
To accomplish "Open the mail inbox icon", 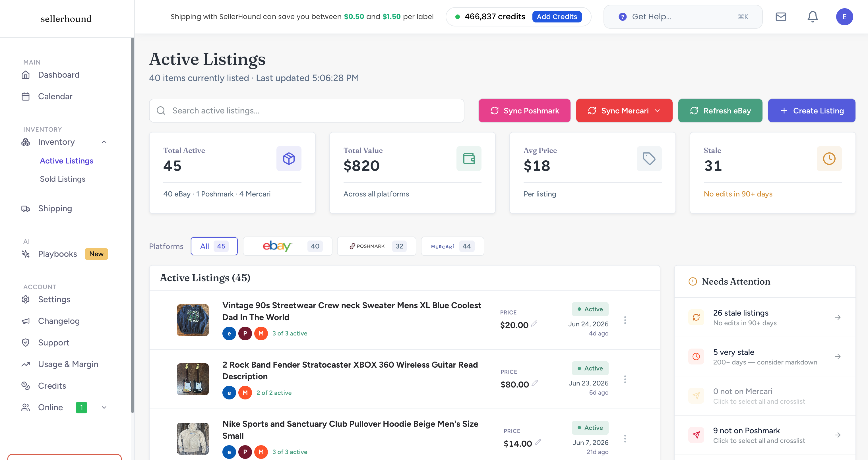I will (781, 16).
